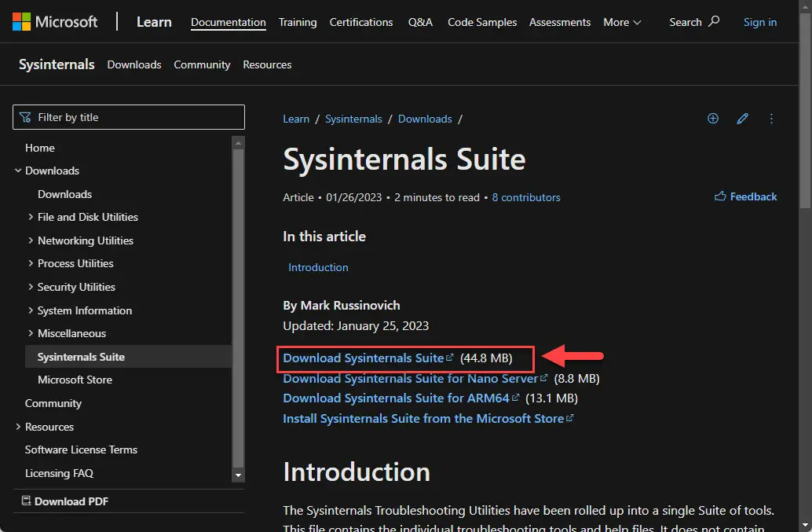Open Q&A in the top nav

pos(420,22)
